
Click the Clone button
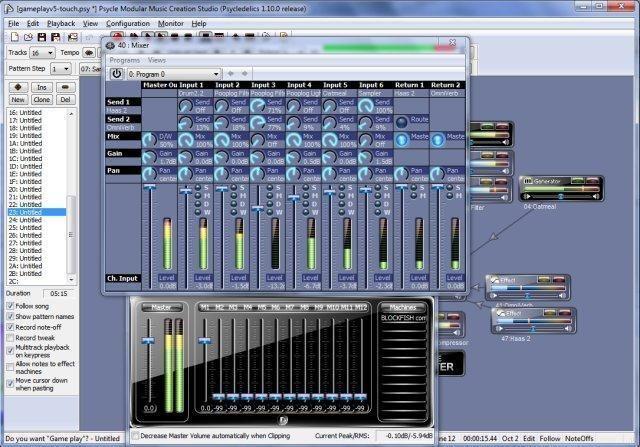[x=42, y=100]
